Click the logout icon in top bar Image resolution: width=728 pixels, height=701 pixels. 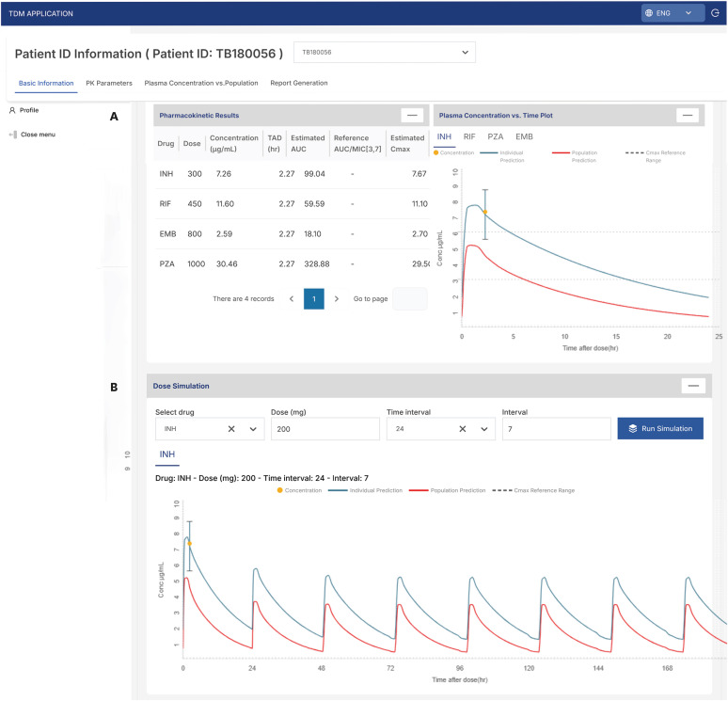click(716, 13)
